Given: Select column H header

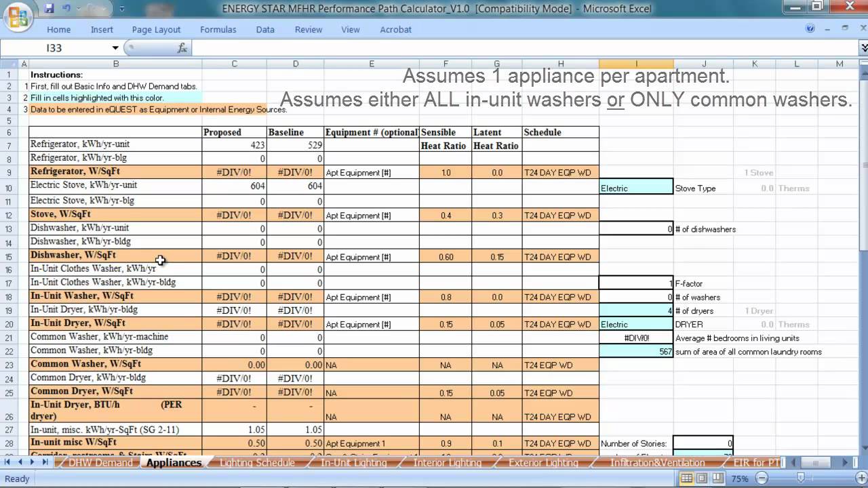Looking at the screenshot, I should pyautogui.click(x=560, y=64).
